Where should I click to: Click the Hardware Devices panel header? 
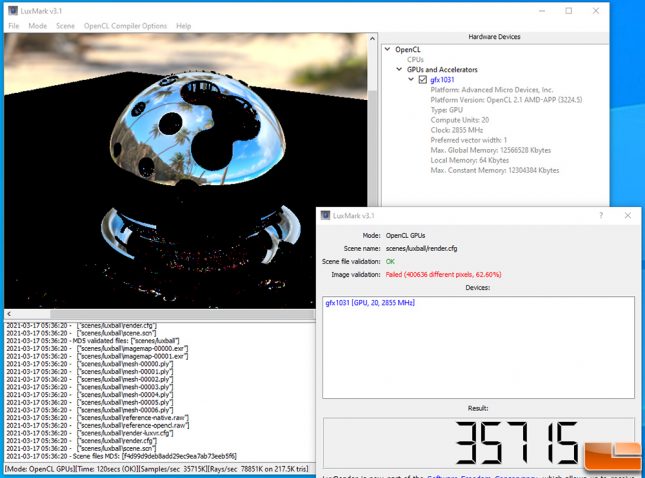494,37
